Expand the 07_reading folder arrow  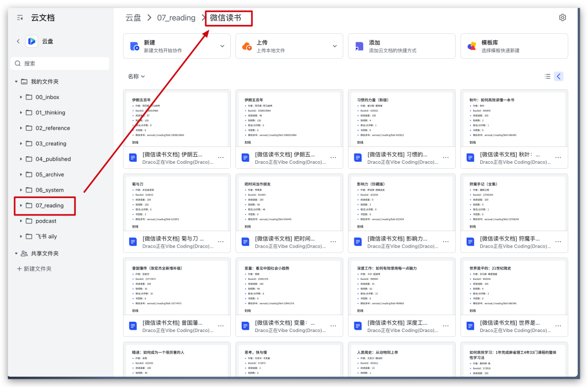pos(21,206)
